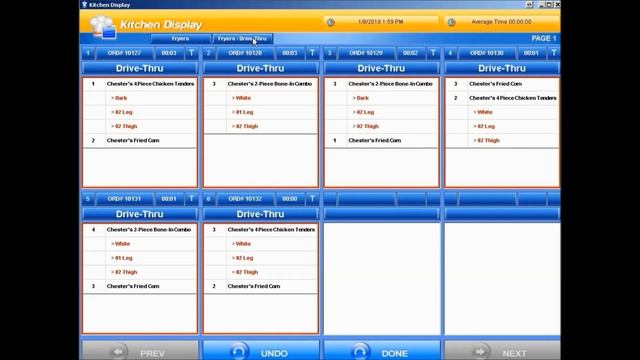Image resolution: width=640 pixels, height=360 pixels.
Task: Click the T button for order 10131
Action: pyautogui.click(x=191, y=199)
